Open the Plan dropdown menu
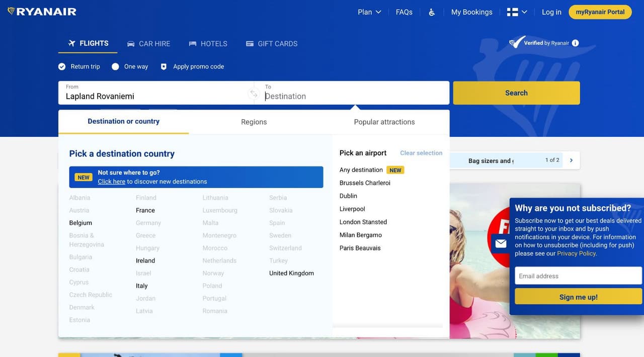644x357 pixels. (369, 12)
